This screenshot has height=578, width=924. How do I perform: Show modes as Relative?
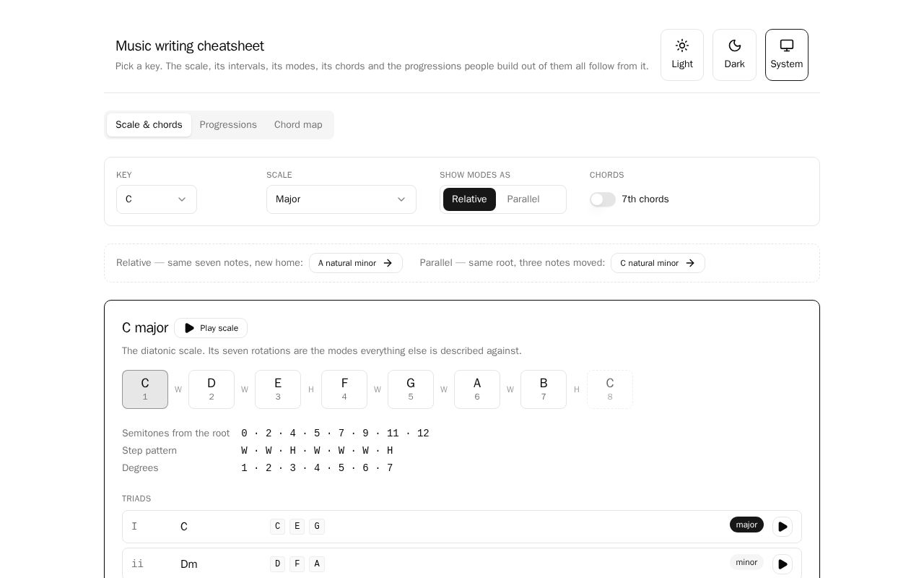tap(469, 199)
